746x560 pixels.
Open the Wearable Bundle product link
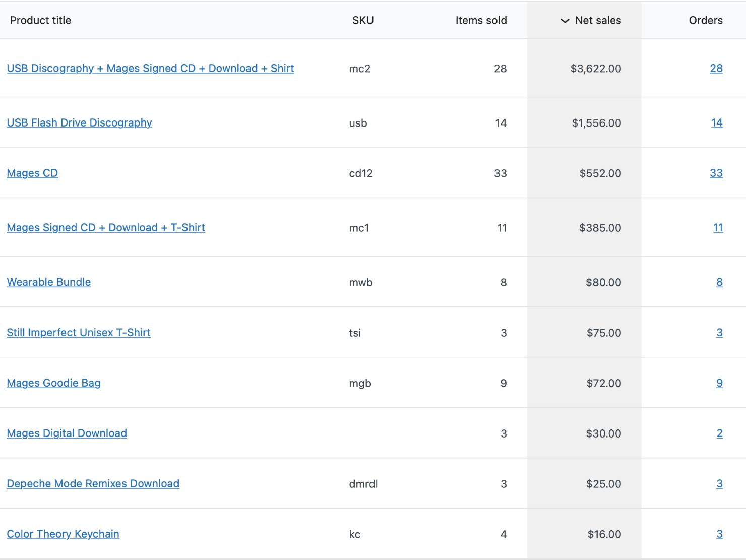[x=49, y=282]
